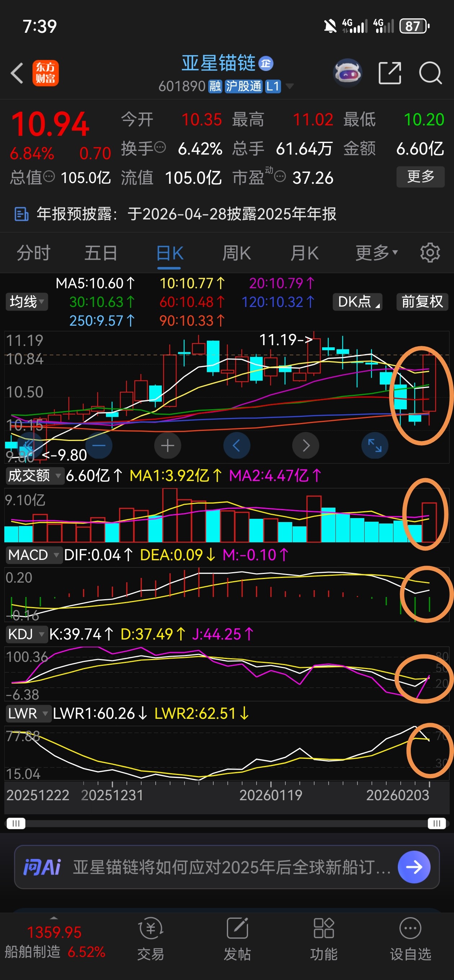Expand 更多 chart periods dropdown
The height and width of the screenshot is (980, 454).
pyautogui.click(x=377, y=253)
